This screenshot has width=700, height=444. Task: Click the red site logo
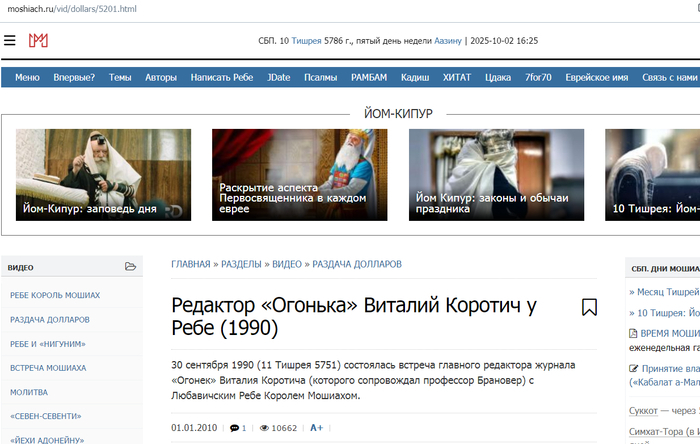(38, 40)
